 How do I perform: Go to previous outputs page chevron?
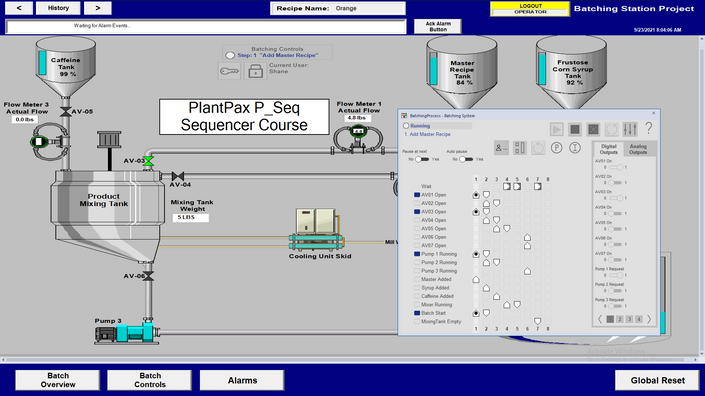click(600, 319)
